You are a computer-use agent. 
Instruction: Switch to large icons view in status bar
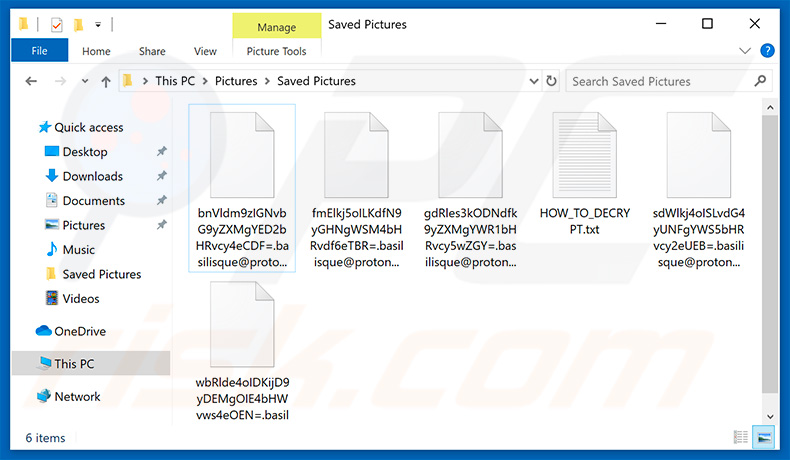(763, 437)
